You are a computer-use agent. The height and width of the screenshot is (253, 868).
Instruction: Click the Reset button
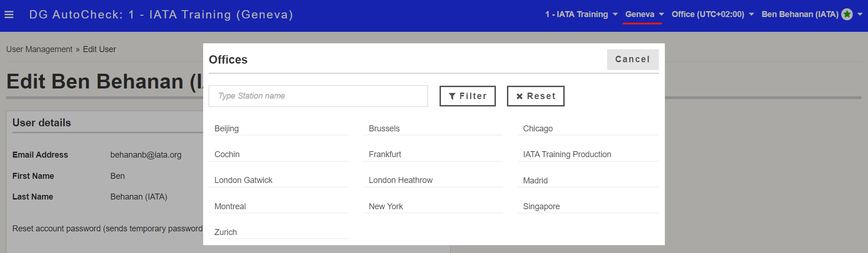coord(536,96)
